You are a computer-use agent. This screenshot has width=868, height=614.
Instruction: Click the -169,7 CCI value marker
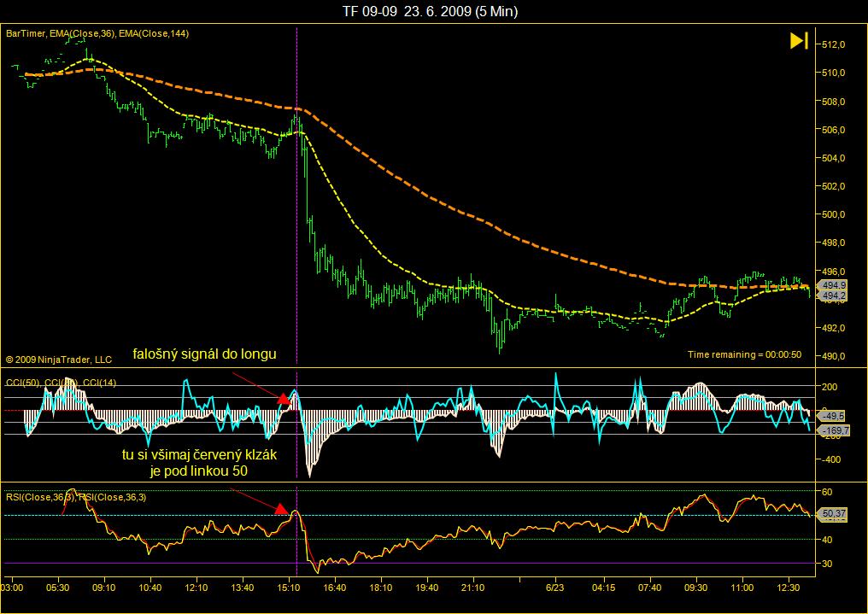click(x=835, y=430)
